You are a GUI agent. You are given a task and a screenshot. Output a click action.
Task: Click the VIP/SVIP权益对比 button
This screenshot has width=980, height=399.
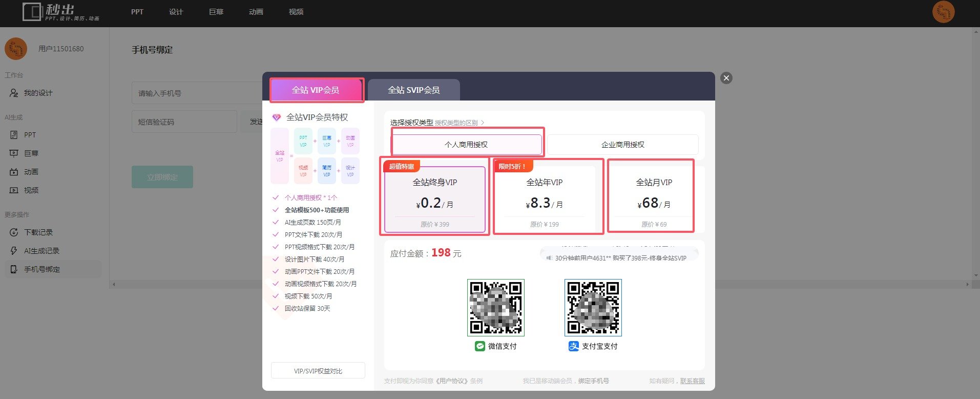[x=318, y=371]
